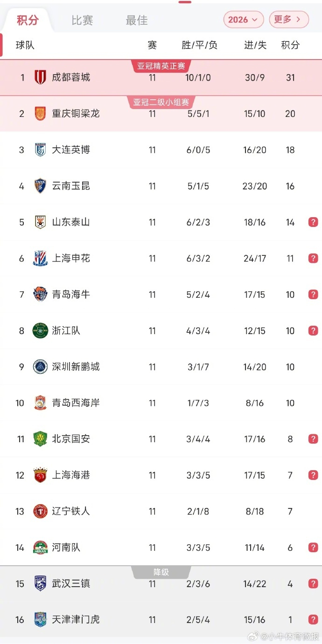Click the 降级 zone label
Screen dimensions: 322x644
(x=161, y=572)
